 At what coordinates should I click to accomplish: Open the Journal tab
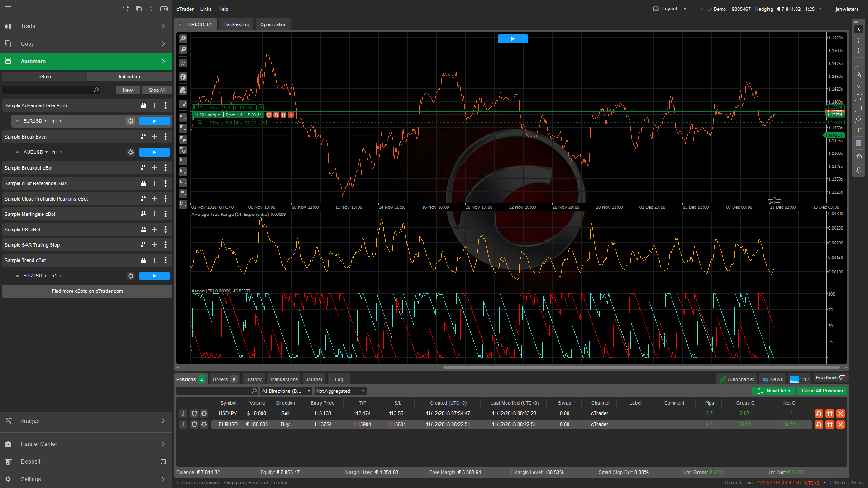pos(314,380)
